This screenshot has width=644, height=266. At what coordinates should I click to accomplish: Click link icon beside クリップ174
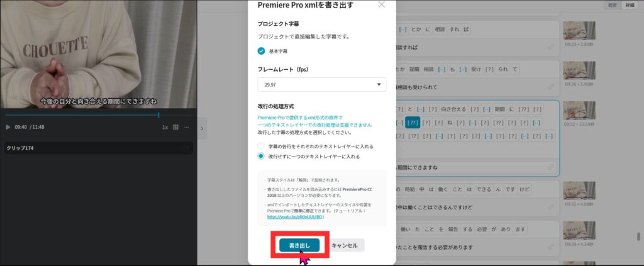click(187, 148)
